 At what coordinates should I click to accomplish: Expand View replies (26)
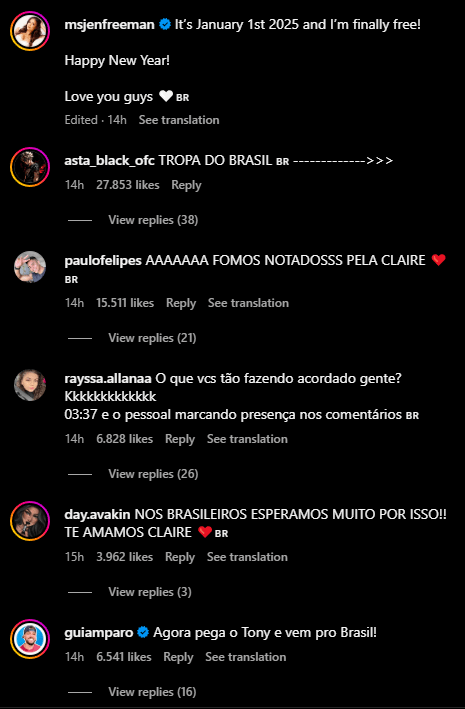(x=153, y=474)
